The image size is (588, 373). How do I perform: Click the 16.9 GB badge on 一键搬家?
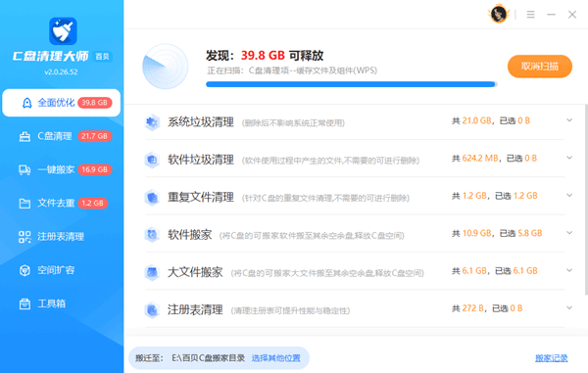click(x=95, y=169)
